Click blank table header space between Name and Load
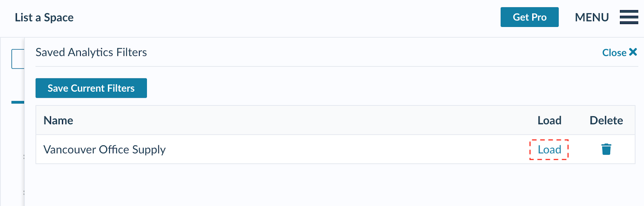 (302, 120)
